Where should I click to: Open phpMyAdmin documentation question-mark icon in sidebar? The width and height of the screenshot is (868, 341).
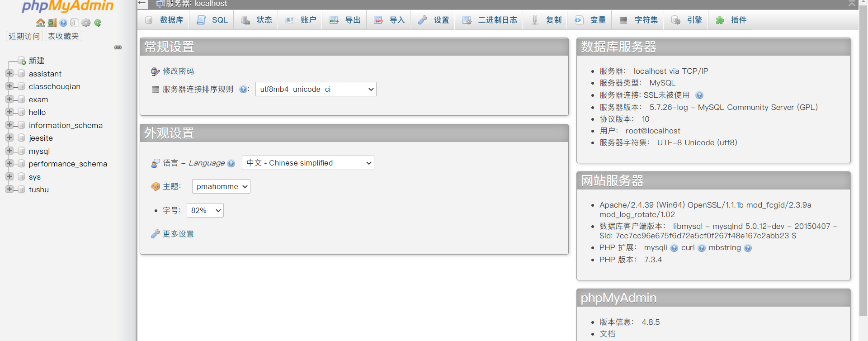click(63, 23)
